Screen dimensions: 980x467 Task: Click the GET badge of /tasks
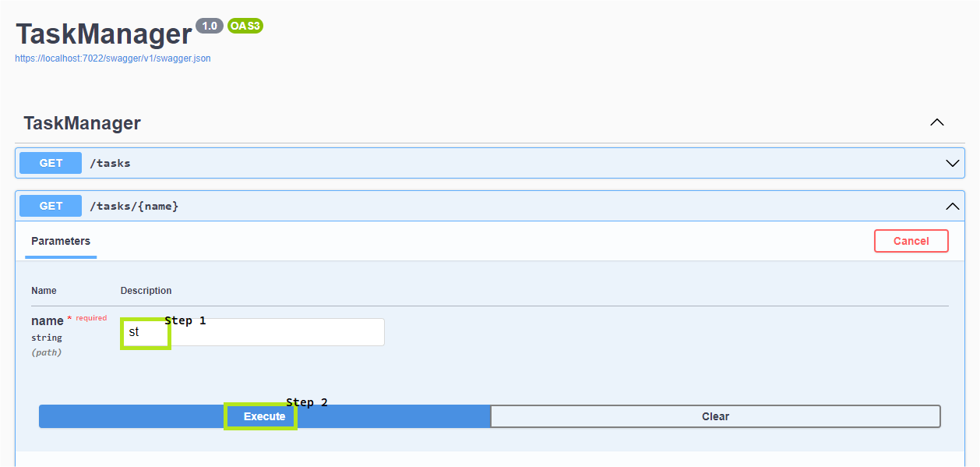[51, 163]
